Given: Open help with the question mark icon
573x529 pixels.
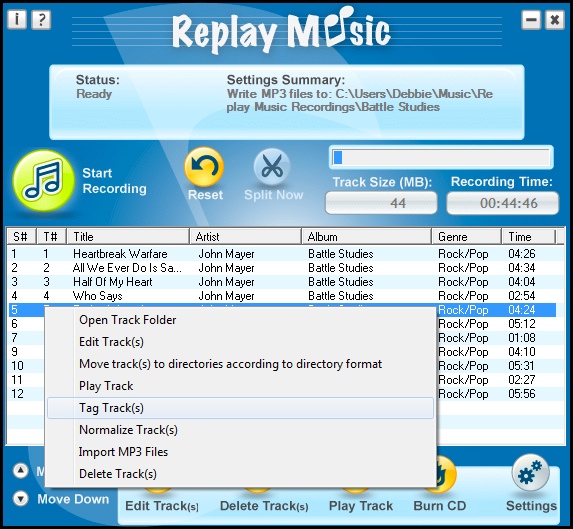Looking at the screenshot, I should point(41,19).
